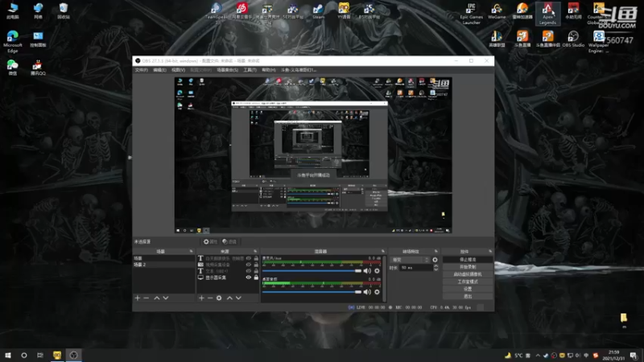This screenshot has height=362, width=644.
Task: Open Tencent QQ desktop icon
Action: (38, 68)
